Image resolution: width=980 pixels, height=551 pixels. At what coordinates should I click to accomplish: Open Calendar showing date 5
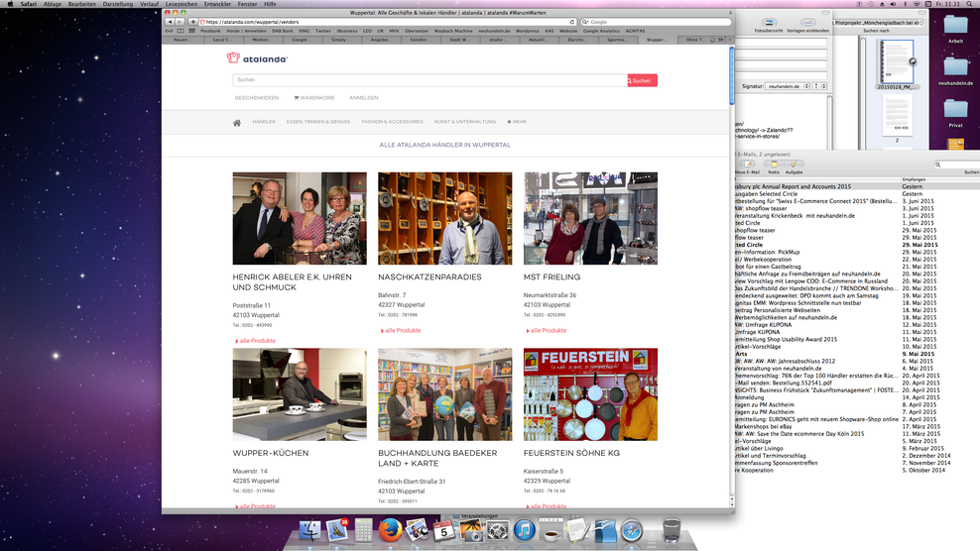(x=443, y=530)
